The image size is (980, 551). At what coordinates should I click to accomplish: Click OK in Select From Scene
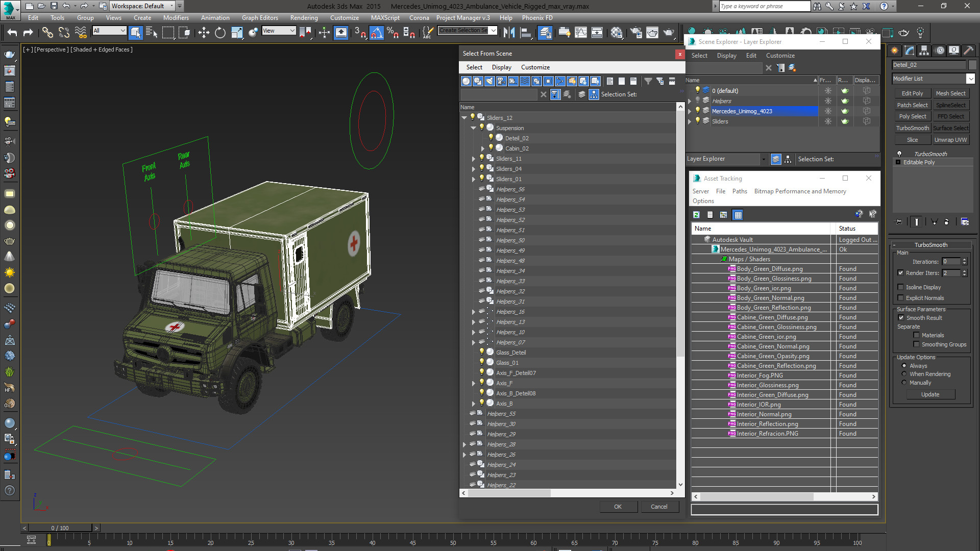(618, 507)
